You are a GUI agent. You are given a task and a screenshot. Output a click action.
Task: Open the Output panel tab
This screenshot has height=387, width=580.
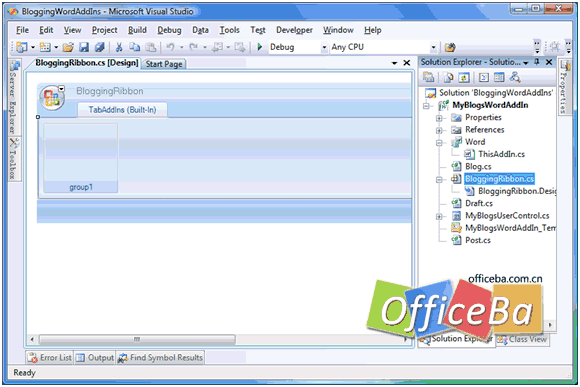point(95,358)
